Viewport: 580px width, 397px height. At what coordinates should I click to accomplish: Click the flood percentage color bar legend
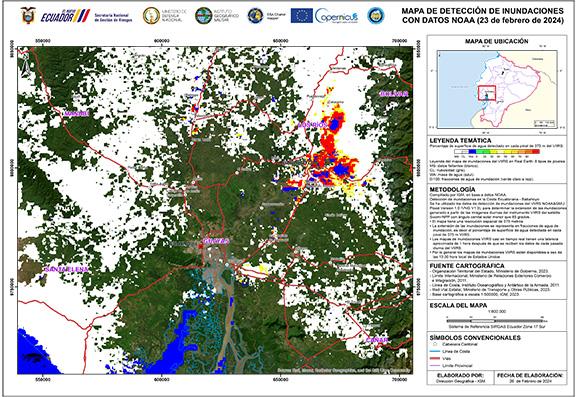pyautogui.click(x=496, y=151)
